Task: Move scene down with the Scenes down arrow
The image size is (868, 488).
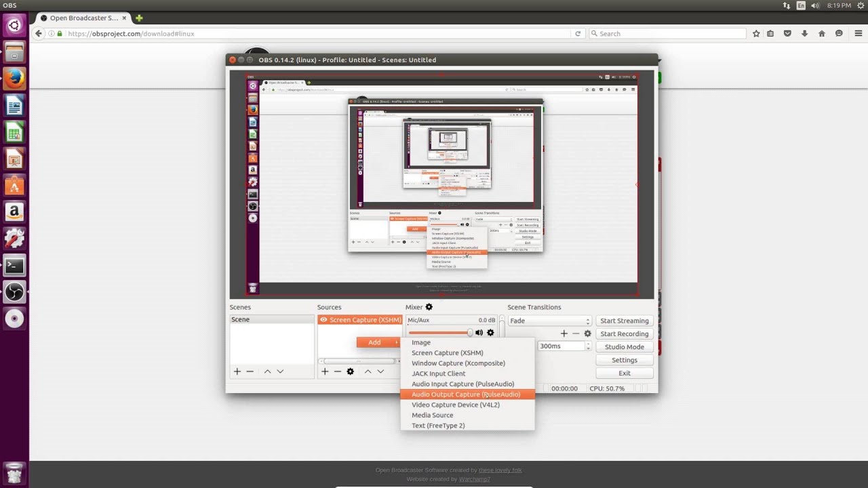Action: [280, 371]
